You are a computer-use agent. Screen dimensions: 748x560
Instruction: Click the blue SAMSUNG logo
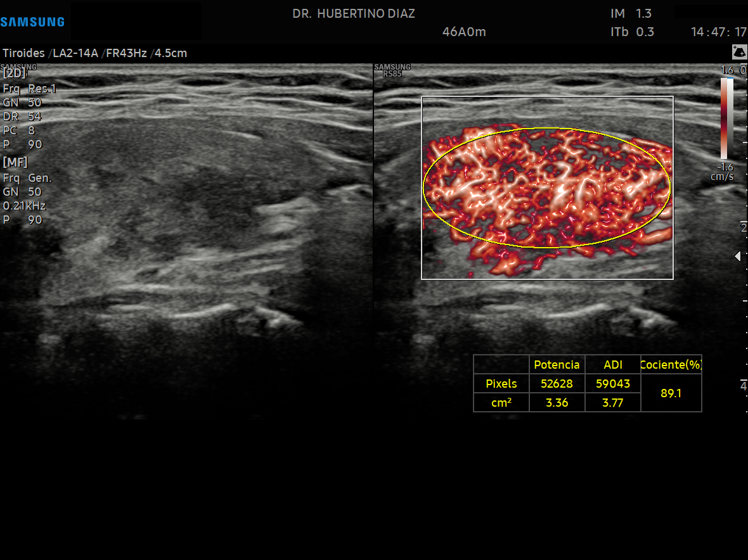pos(32,22)
